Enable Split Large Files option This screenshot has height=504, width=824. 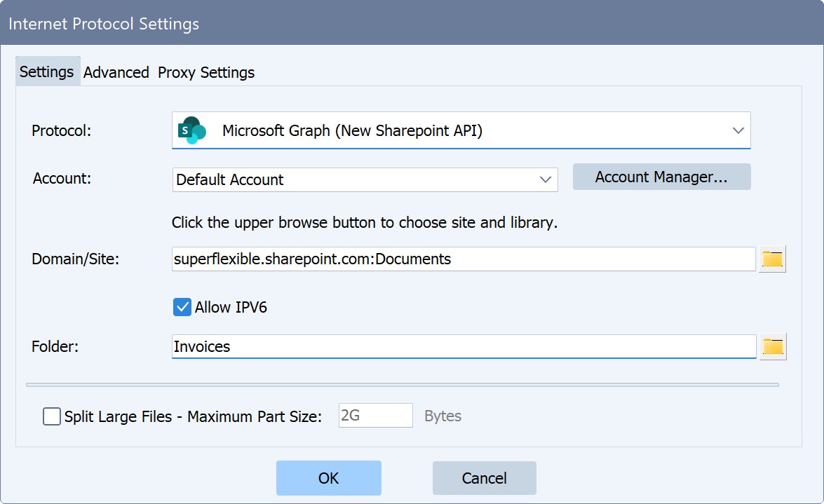[x=52, y=416]
